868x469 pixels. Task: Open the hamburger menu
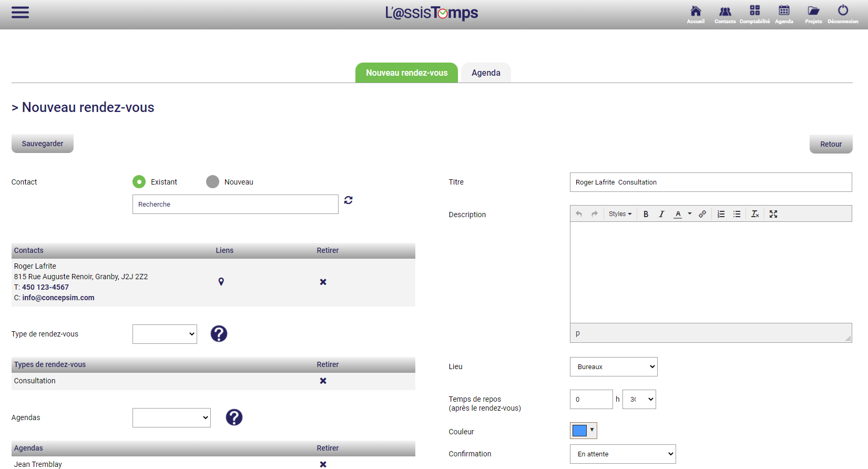pos(20,13)
